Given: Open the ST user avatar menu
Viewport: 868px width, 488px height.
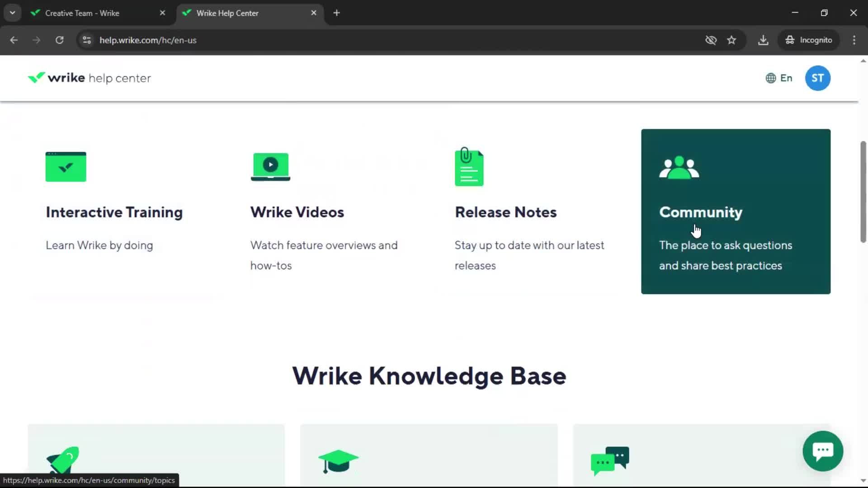Looking at the screenshot, I should click(817, 78).
